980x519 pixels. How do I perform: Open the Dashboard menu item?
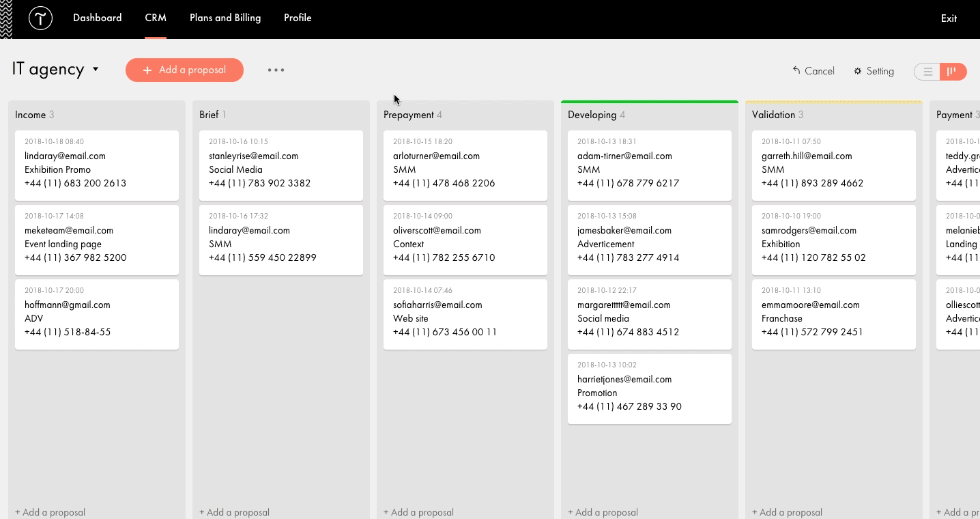[x=97, y=18]
